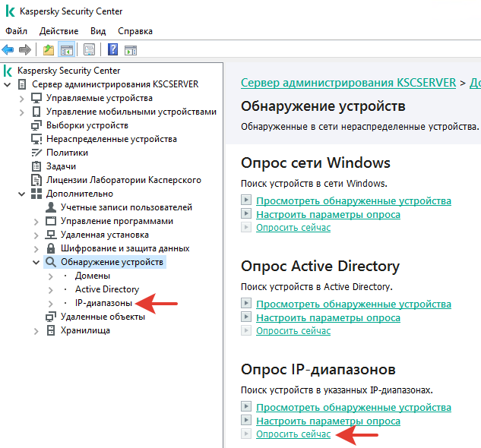Open the Справка menu
This screenshot has width=481, height=448.
[135, 31]
